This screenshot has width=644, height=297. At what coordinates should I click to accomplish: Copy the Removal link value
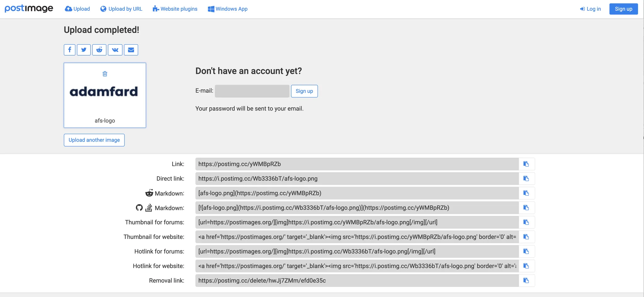tap(526, 280)
